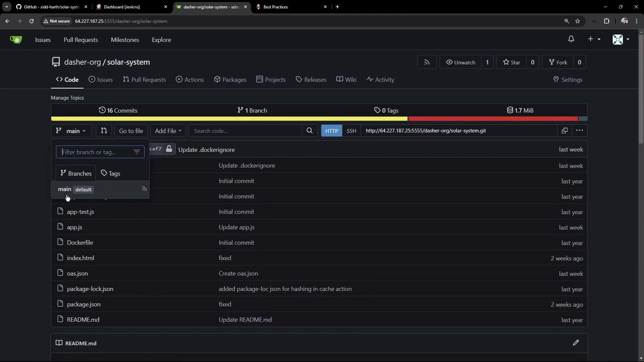This screenshot has width=644, height=362.
Task: Click the Go to file button
Action: 131,131
